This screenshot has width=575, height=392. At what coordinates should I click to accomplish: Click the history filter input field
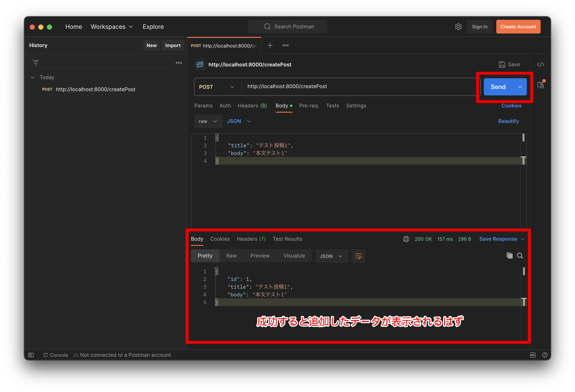[x=100, y=63]
